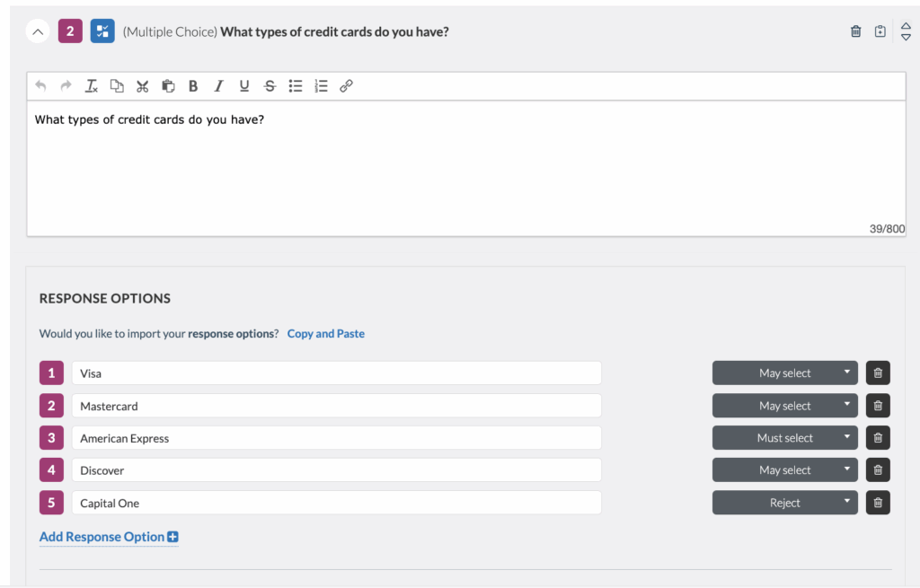The width and height of the screenshot is (920, 588).
Task: Delete question 2 with the trash icon
Action: pos(855,30)
